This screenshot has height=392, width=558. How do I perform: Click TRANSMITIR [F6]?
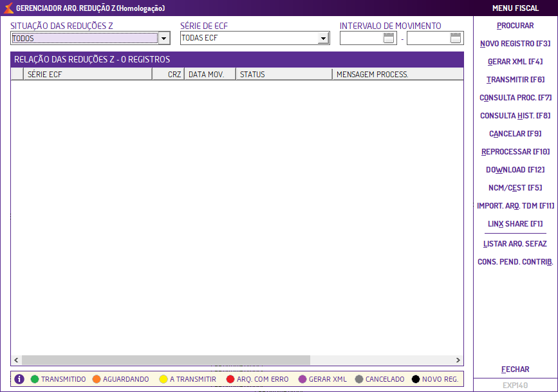pos(516,79)
